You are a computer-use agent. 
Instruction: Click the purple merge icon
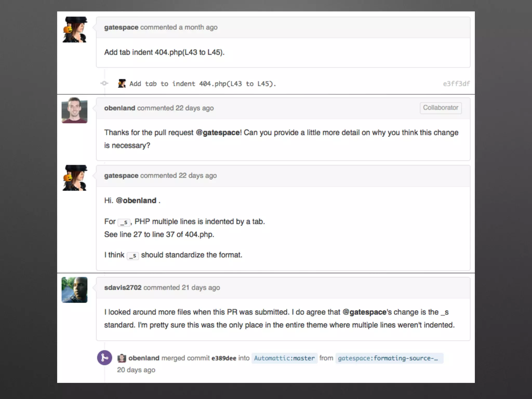(104, 358)
